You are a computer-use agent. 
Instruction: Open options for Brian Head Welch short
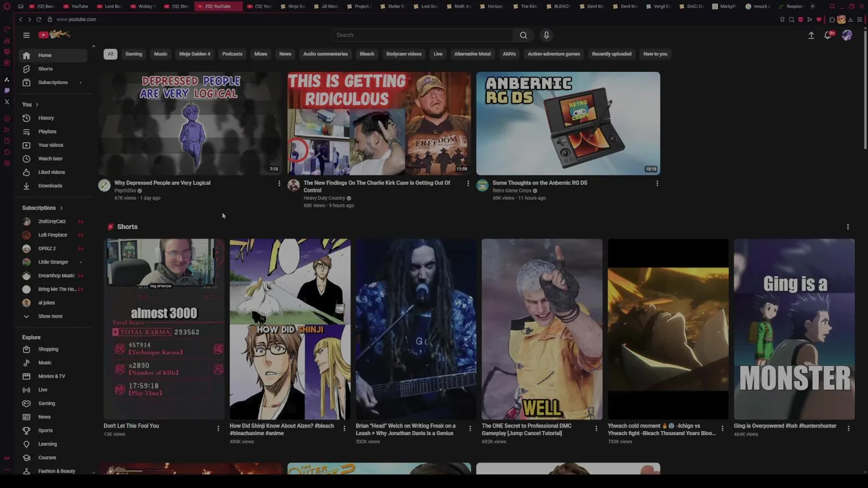[470, 428]
